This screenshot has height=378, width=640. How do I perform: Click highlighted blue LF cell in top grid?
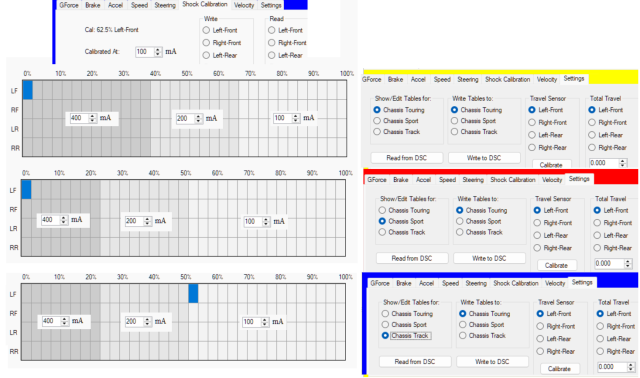coord(27,90)
